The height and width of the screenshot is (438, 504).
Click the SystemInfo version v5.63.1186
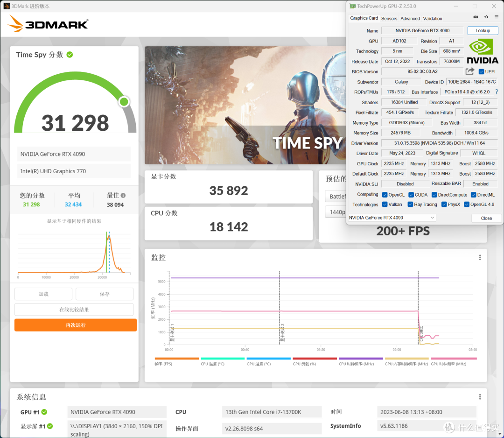tap(394, 426)
